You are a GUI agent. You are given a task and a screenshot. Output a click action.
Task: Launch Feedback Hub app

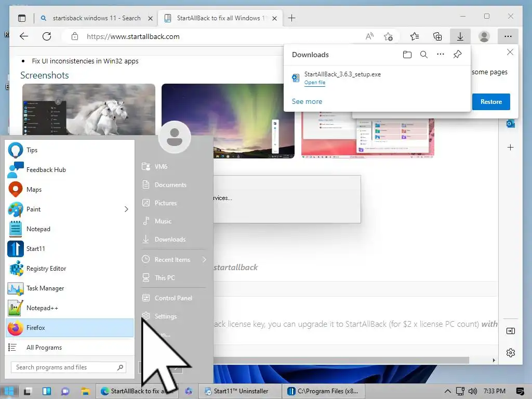70,170
